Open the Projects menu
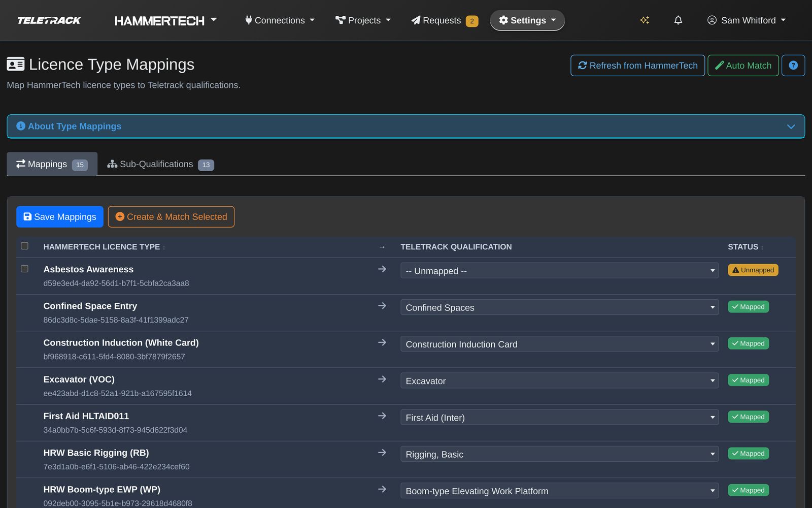 (x=363, y=20)
